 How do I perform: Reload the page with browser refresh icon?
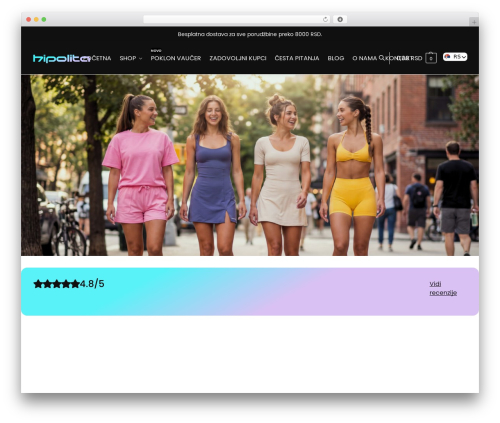[325, 19]
